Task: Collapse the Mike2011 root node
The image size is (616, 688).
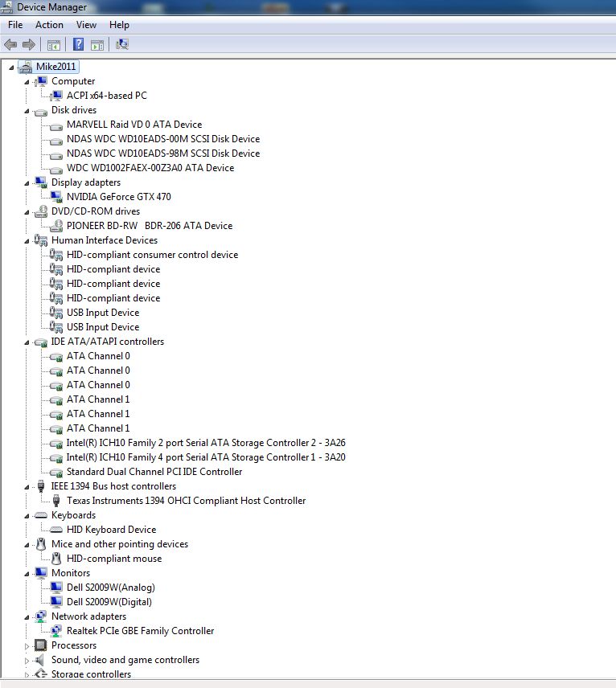Action: coord(11,68)
